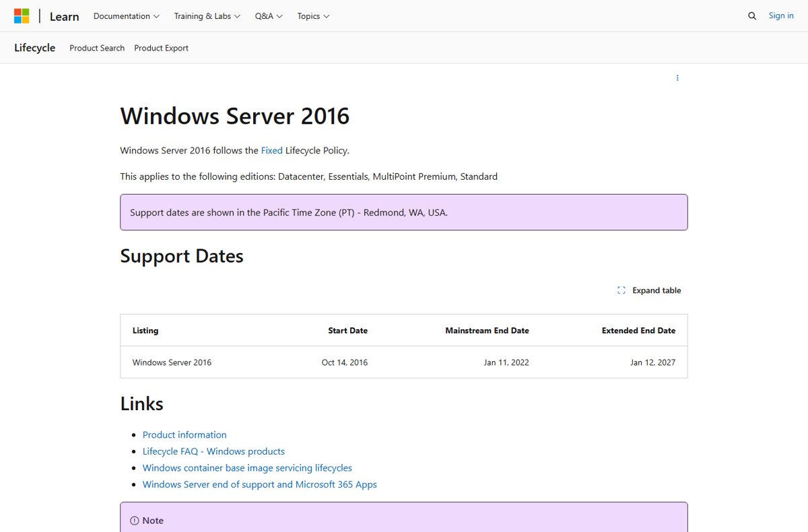This screenshot has width=808, height=532.
Task: Click the Note info icon
Action: pos(135,521)
